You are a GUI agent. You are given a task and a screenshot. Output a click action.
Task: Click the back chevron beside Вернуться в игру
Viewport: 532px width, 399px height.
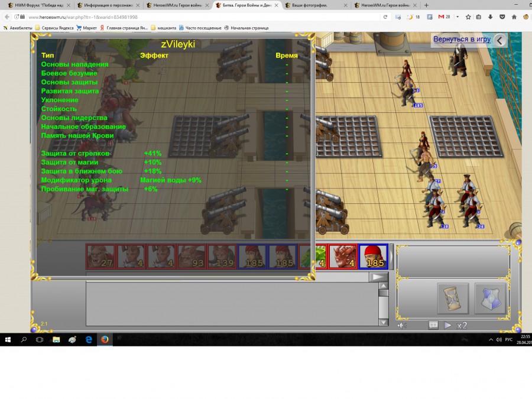[x=499, y=40]
